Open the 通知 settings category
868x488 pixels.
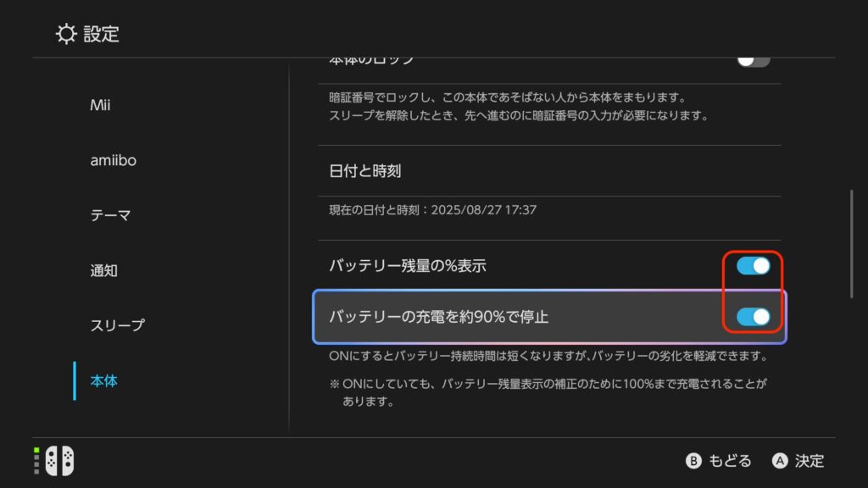(x=103, y=271)
